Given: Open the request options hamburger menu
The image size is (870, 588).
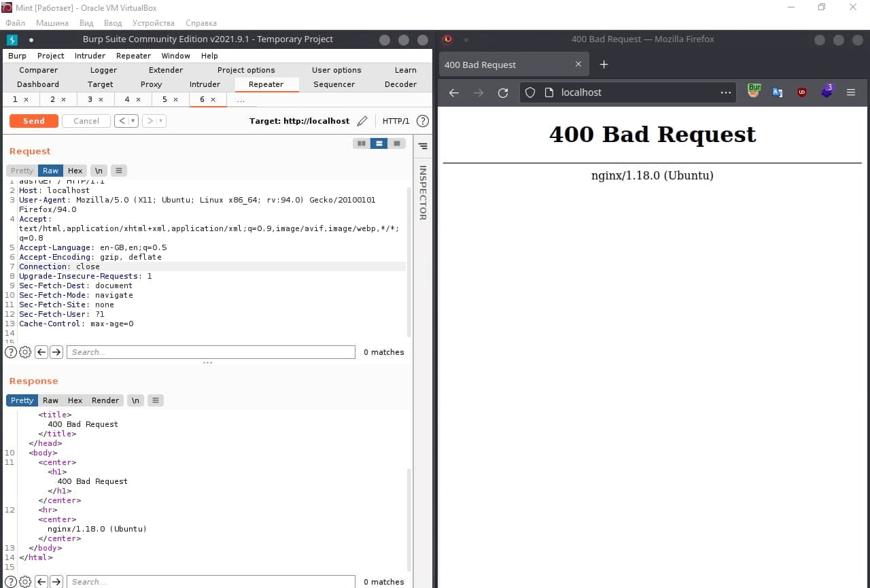Looking at the screenshot, I should (x=119, y=171).
